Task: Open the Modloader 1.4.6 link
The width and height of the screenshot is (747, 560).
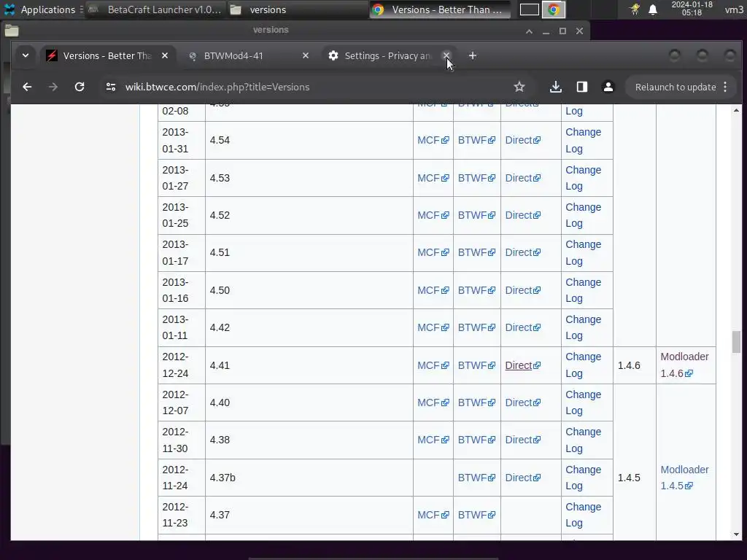Action: pos(684,365)
